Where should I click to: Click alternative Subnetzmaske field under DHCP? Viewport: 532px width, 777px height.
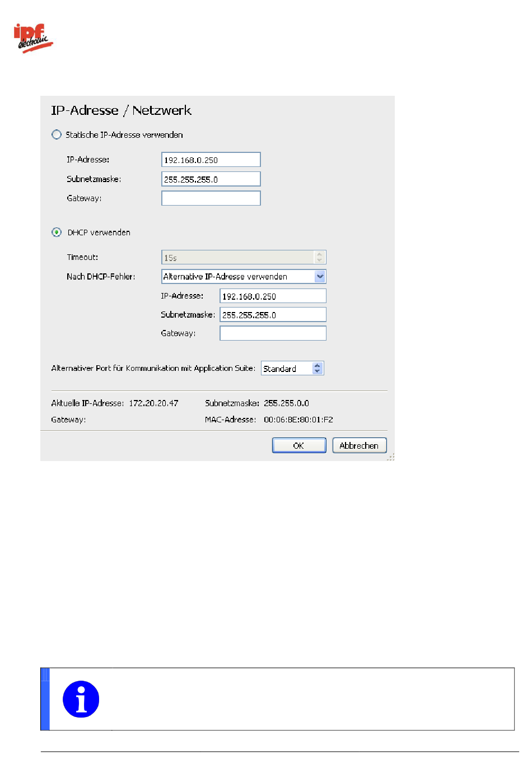click(x=272, y=315)
